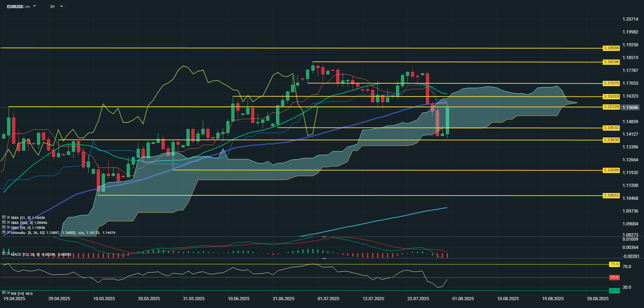
Task: Select the 1.14532 horizontal line price label
Action: (x=611, y=128)
